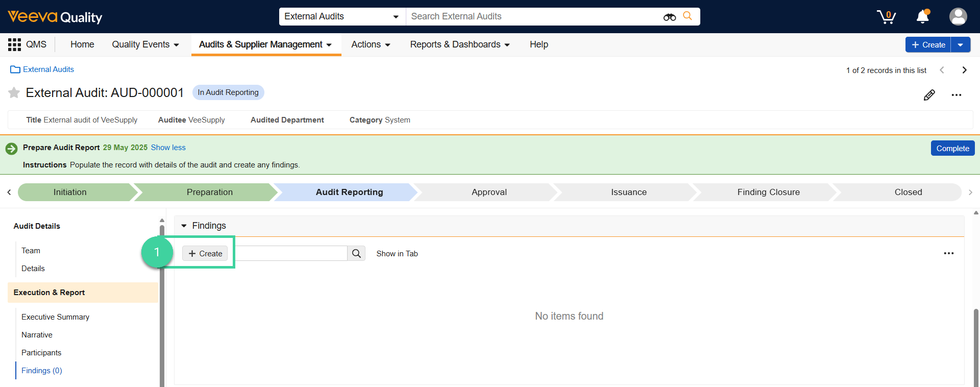This screenshot has height=387, width=980.
Task: Open the Home tab
Action: [x=82, y=44]
